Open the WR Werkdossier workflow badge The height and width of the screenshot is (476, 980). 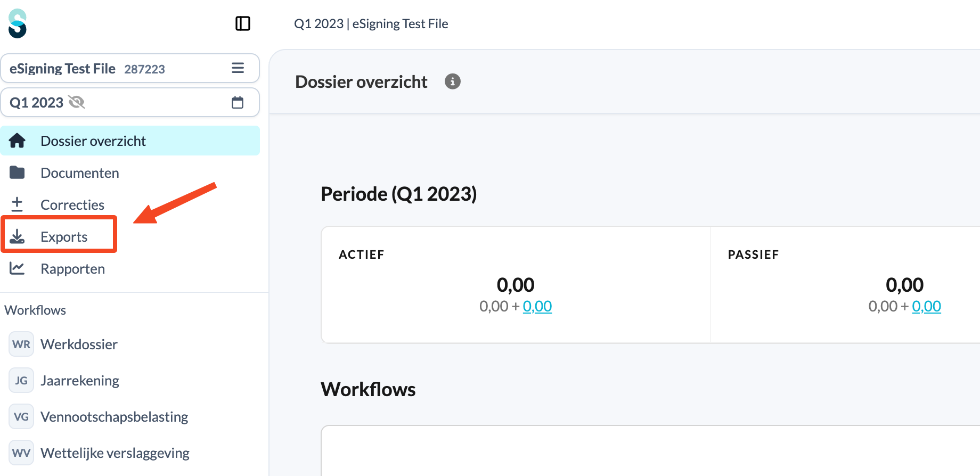pos(21,344)
